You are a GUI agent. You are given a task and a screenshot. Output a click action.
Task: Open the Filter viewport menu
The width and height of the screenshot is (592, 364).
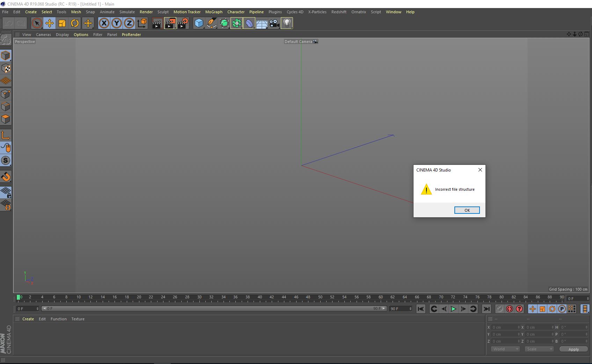click(x=98, y=35)
